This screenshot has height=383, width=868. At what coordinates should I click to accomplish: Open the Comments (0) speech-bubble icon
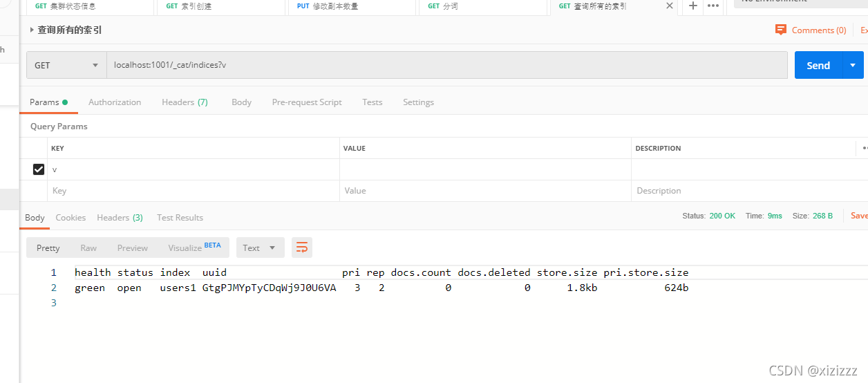coord(781,30)
